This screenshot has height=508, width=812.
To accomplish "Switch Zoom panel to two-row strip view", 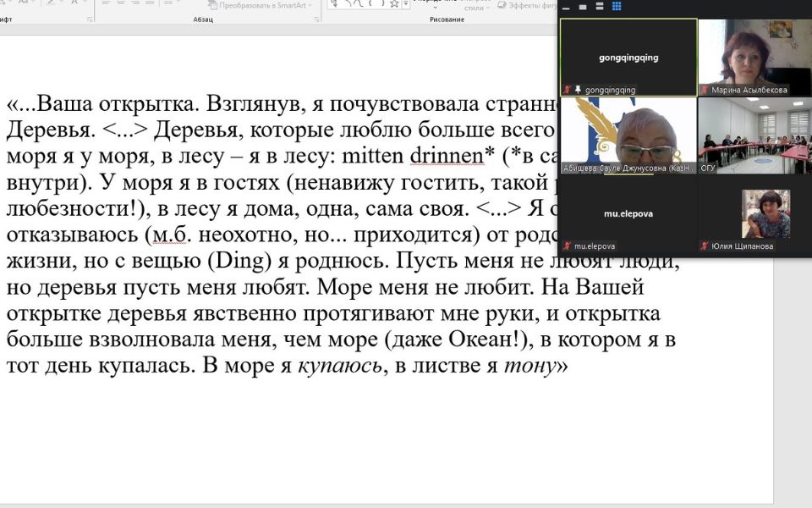I will tap(600, 7).
